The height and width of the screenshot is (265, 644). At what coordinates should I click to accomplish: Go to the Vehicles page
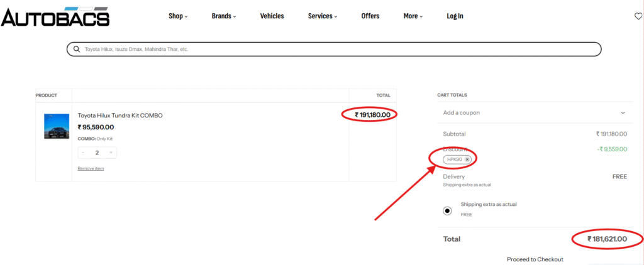pos(272,16)
